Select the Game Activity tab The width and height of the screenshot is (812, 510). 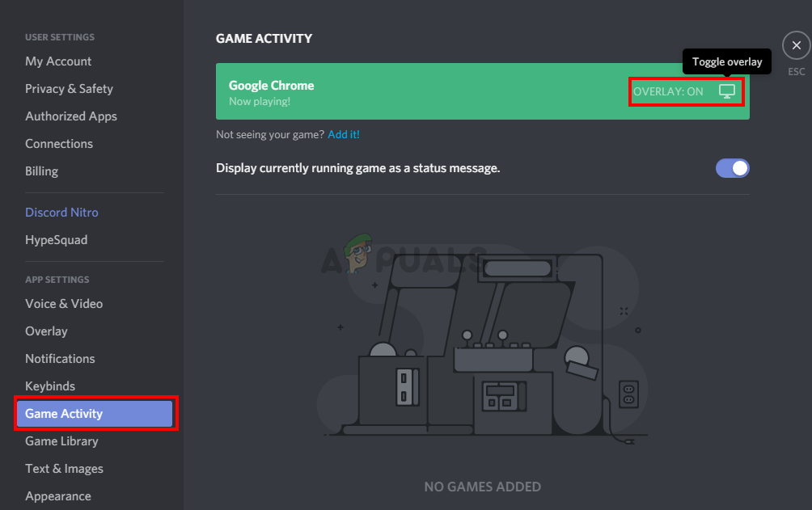click(x=95, y=414)
